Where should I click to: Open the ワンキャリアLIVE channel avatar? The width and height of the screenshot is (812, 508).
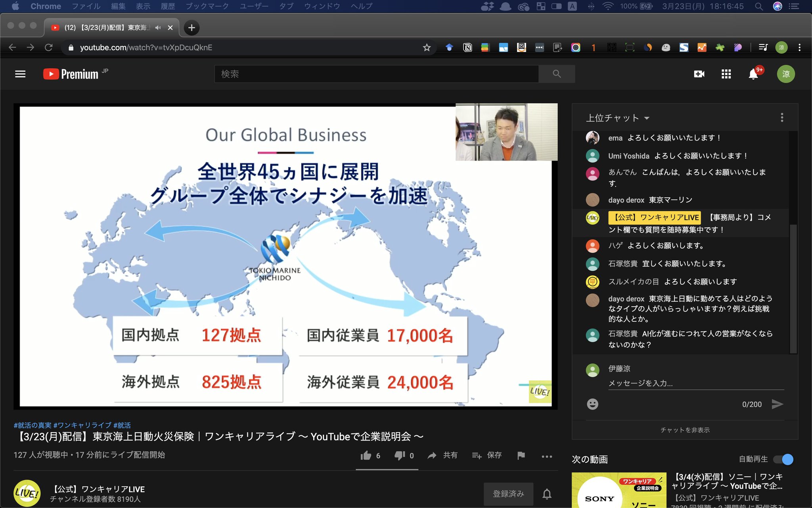(x=27, y=494)
